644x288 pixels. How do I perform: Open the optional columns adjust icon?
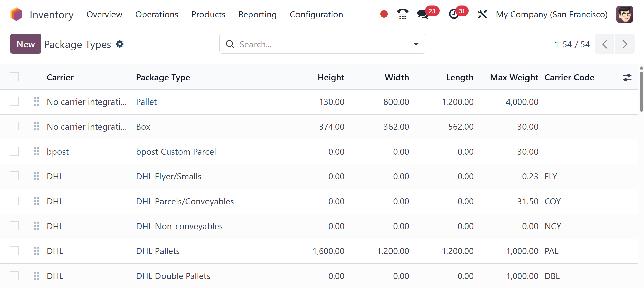pos(627,78)
